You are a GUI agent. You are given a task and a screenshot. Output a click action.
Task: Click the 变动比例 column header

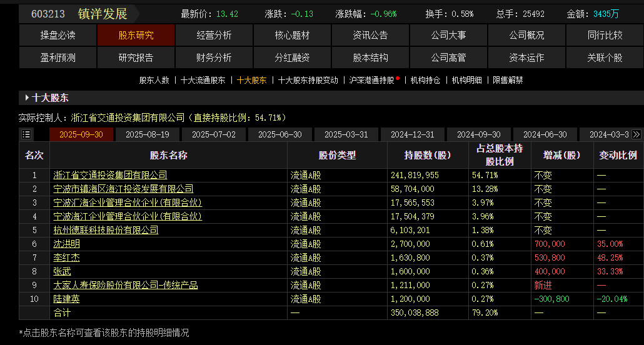click(618, 156)
